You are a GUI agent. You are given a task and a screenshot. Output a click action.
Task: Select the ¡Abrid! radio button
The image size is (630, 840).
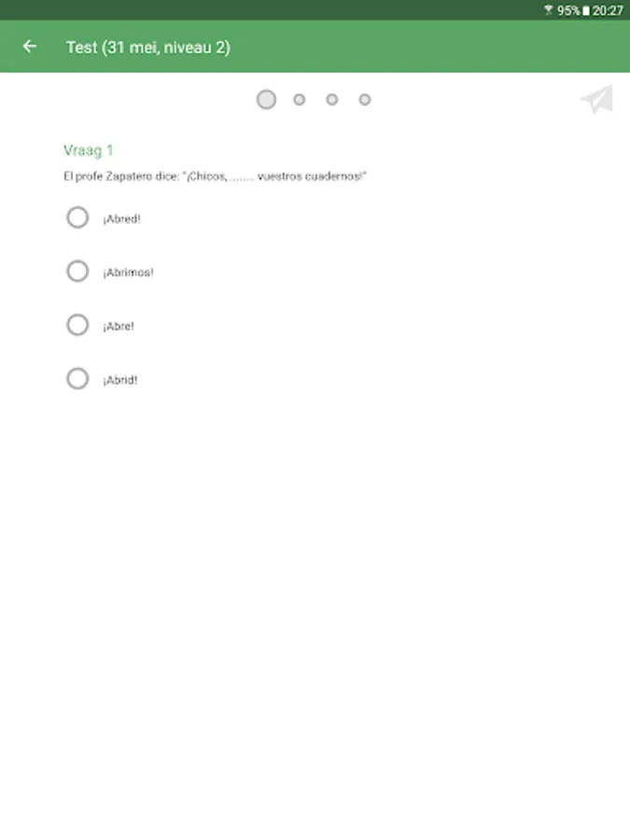(77, 379)
